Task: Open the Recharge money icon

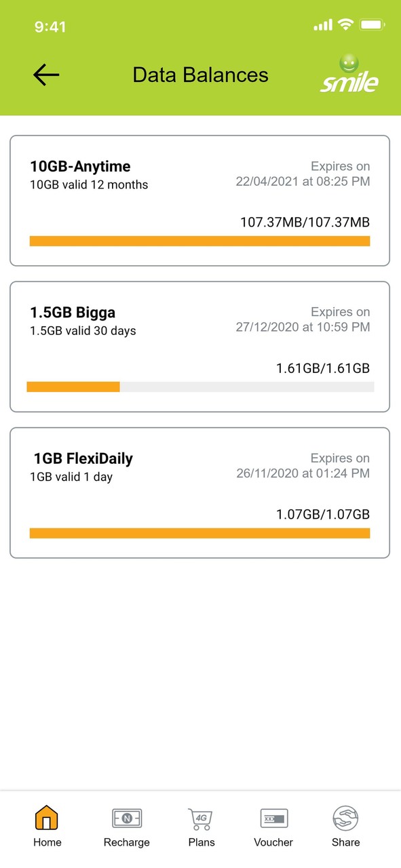Action: (127, 818)
